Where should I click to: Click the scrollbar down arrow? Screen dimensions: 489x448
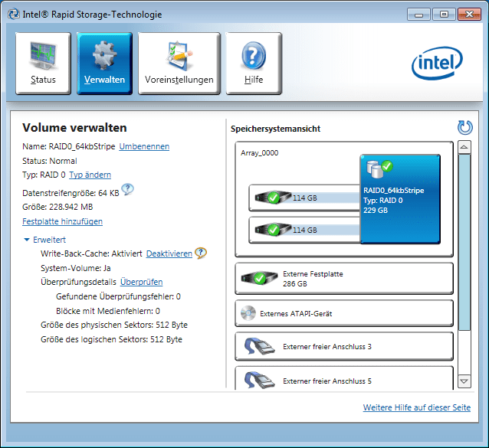pyautogui.click(x=464, y=381)
